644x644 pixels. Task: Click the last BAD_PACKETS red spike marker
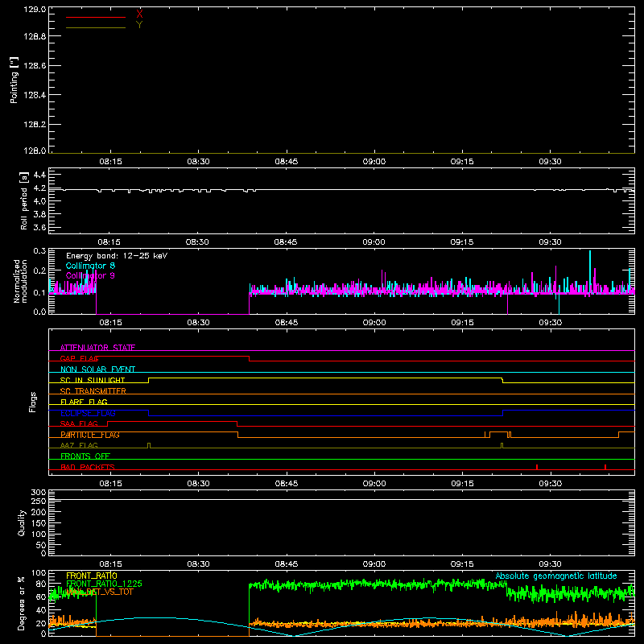(x=605, y=467)
